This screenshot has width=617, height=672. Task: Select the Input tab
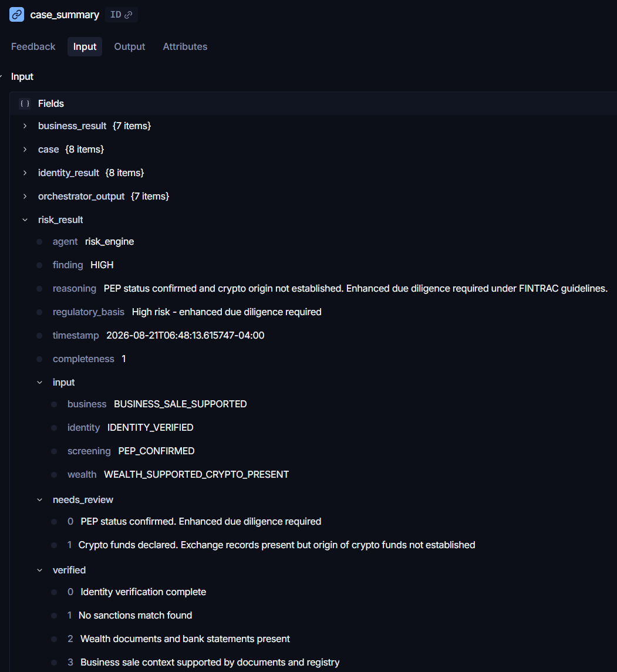tap(85, 47)
